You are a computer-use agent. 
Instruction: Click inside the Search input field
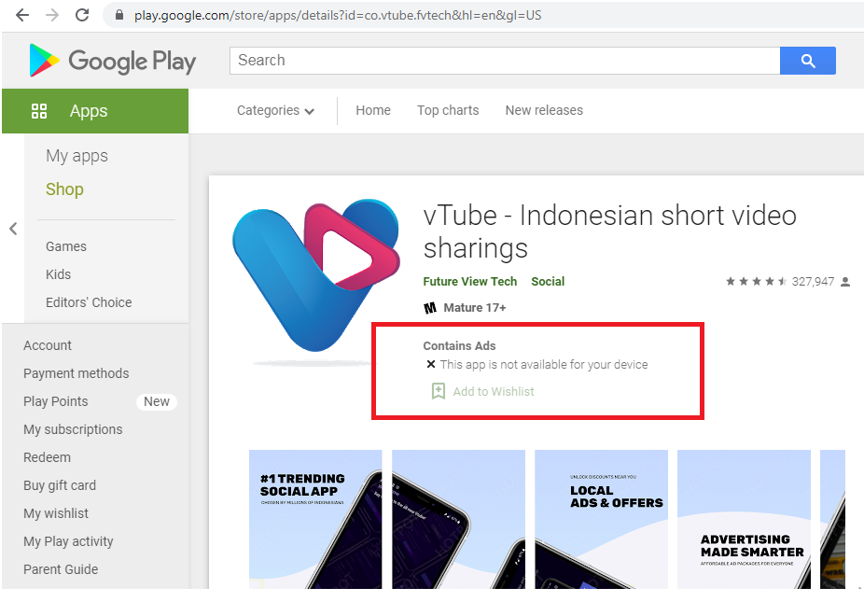[505, 61]
